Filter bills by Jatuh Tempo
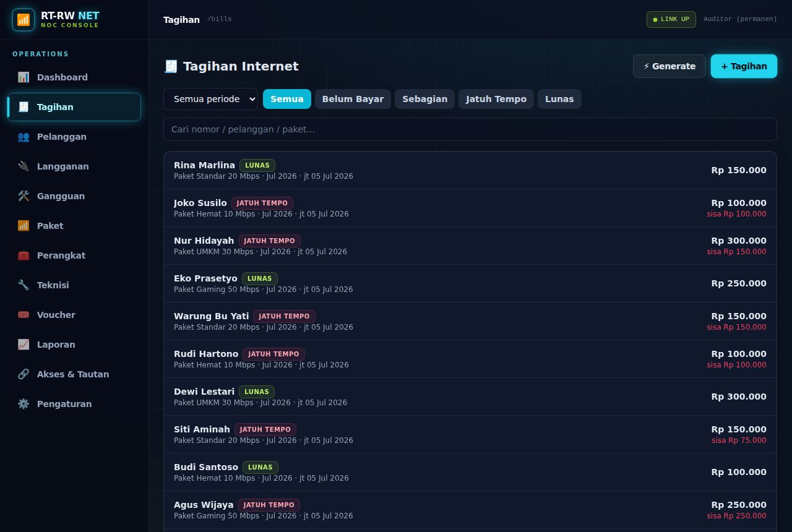Screen dimensions: 792x532 [496, 99]
